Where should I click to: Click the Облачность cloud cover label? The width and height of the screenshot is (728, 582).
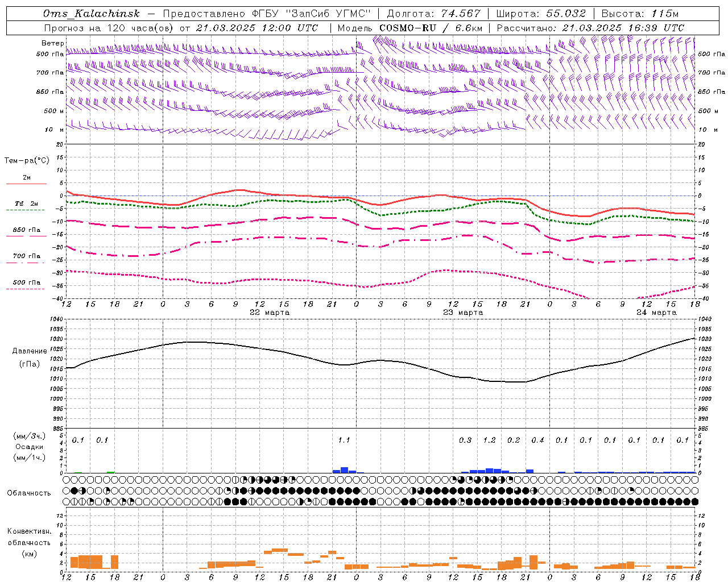[x=29, y=493]
